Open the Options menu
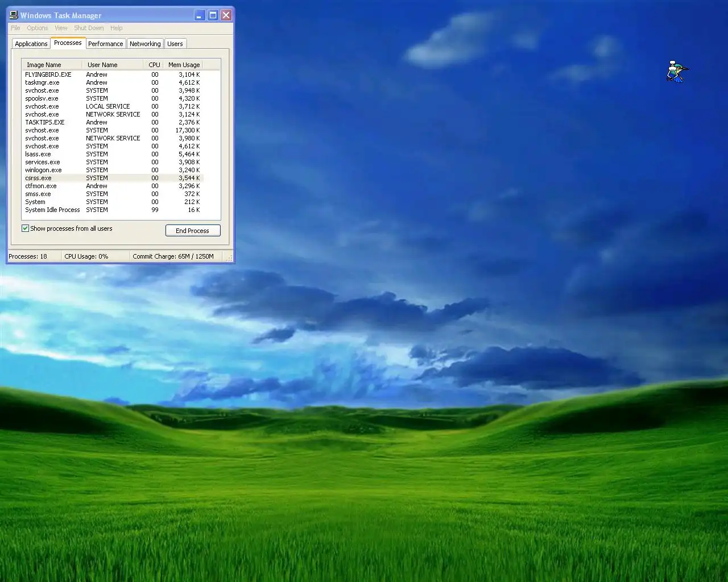This screenshot has height=582, width=728. [x=38, y=28]
